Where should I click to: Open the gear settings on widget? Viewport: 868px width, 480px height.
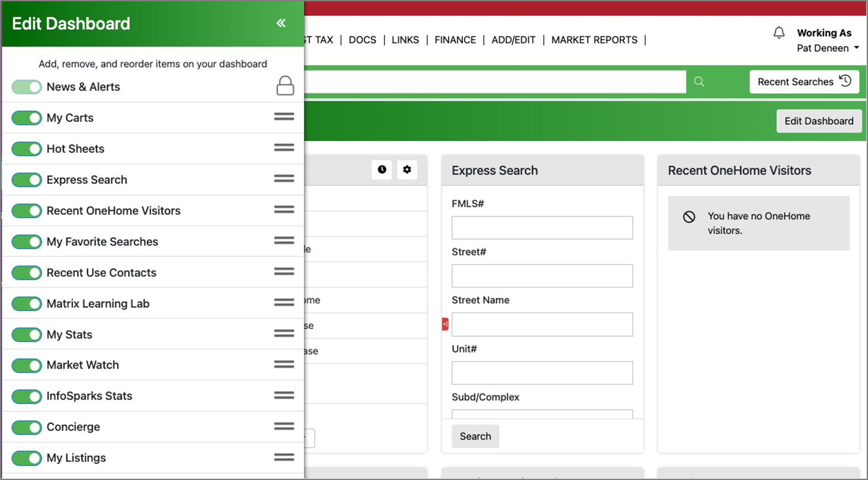click(407, 170)
